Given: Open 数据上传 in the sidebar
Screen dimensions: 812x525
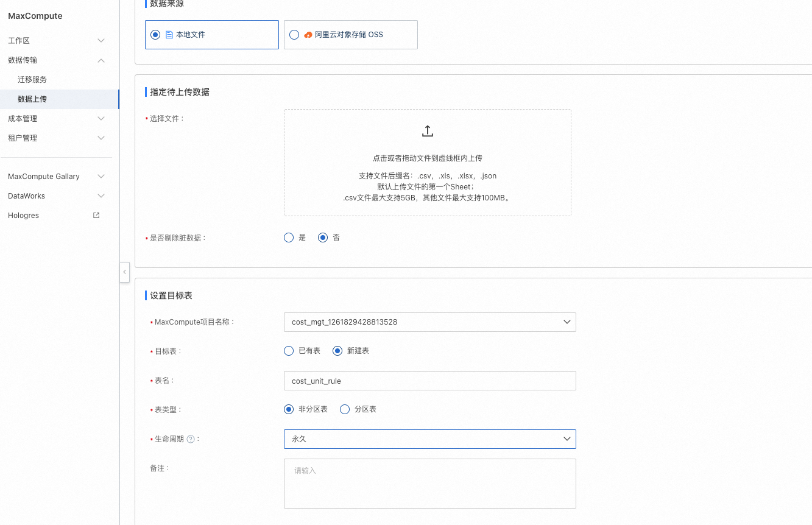Looking at the screenshot, I should 60,99.
